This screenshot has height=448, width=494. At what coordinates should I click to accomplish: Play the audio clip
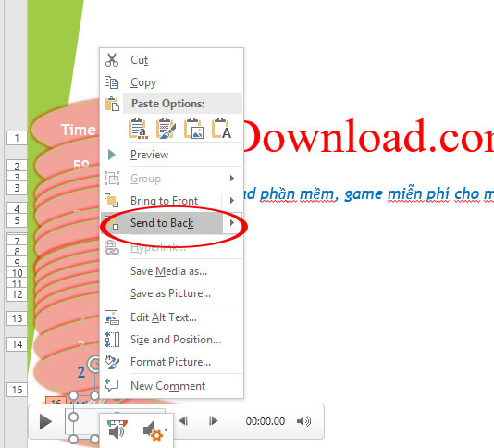tap(45, 422)
